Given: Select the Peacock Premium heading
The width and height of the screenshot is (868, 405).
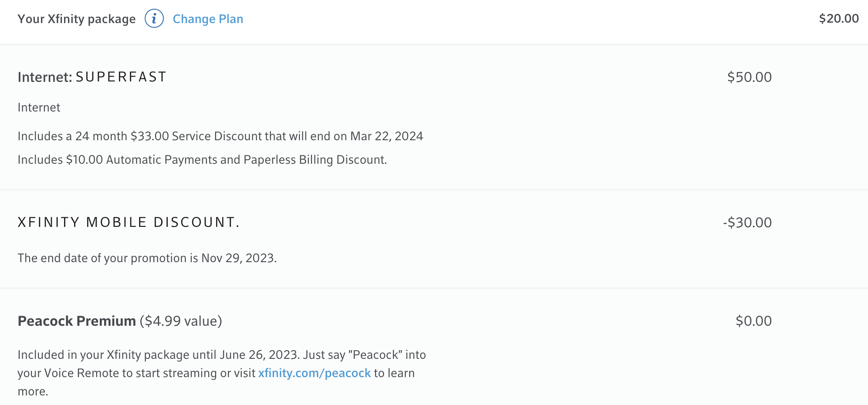Looking at the screenshot, I should coord(77,321).
